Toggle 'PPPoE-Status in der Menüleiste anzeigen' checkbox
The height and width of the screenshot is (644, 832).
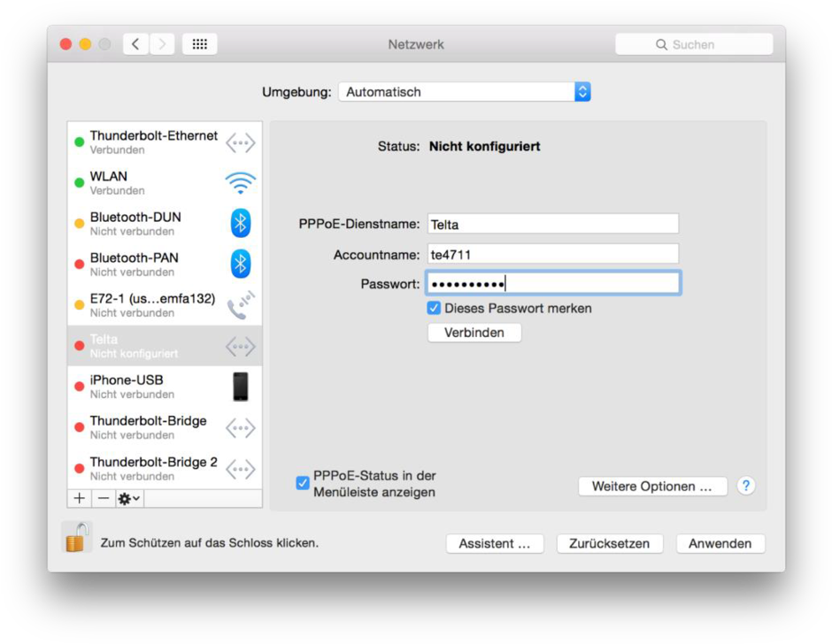(303, 483)
